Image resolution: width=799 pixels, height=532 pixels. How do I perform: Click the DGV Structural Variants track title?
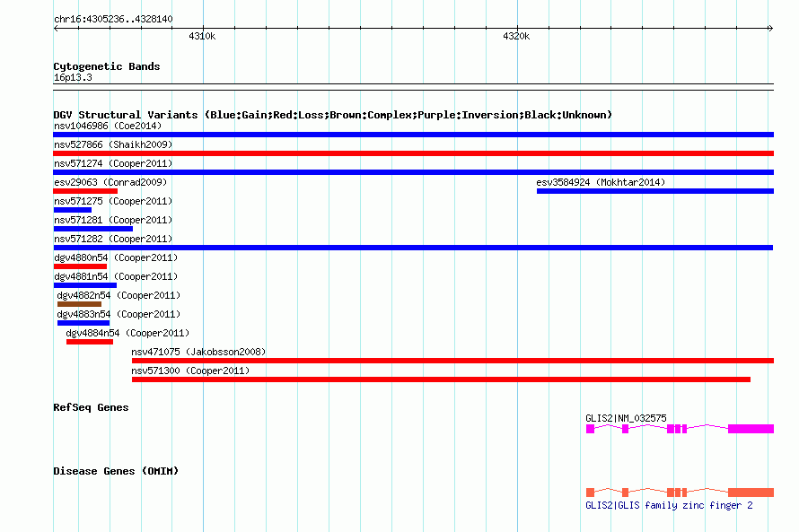[333, 115]
